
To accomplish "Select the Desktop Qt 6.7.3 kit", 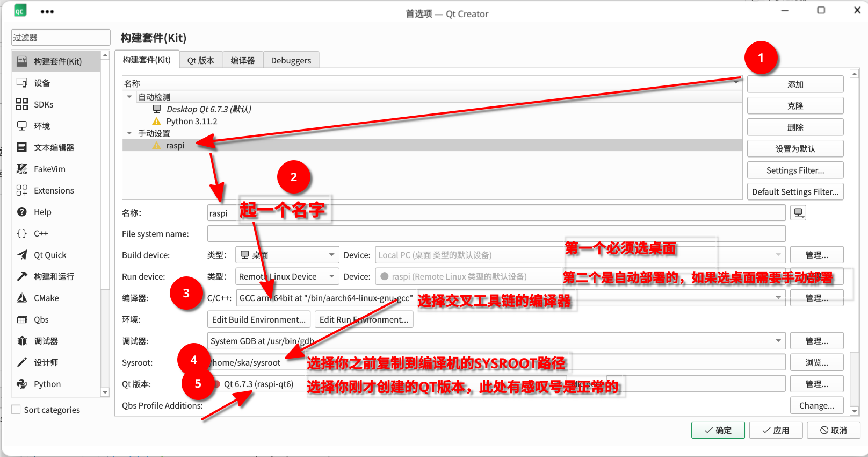I will (x=208, y=109).
